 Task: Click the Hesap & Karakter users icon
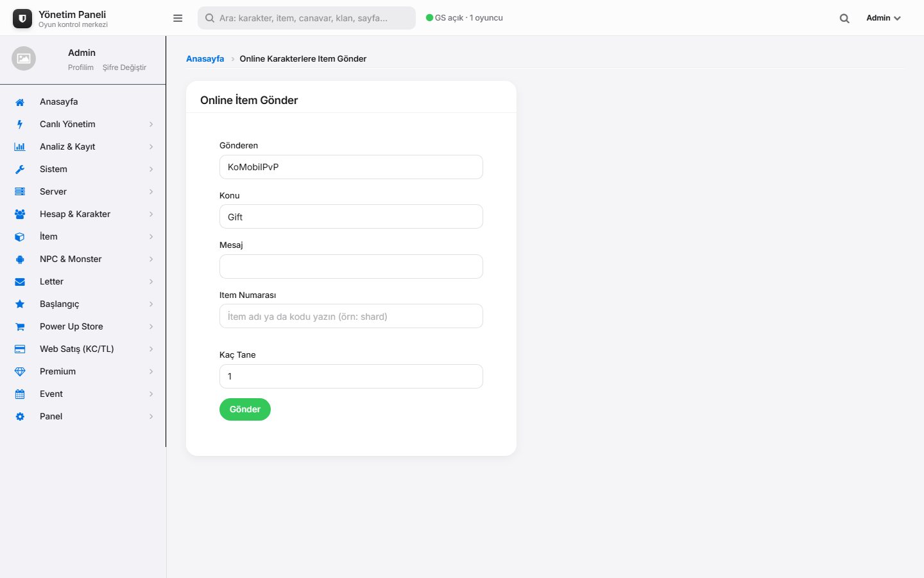(20, 215)
